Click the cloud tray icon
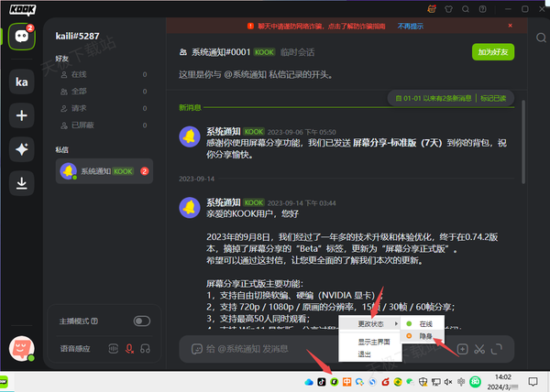550x392 pixels. pyautogui.click(x=309, y=382)
